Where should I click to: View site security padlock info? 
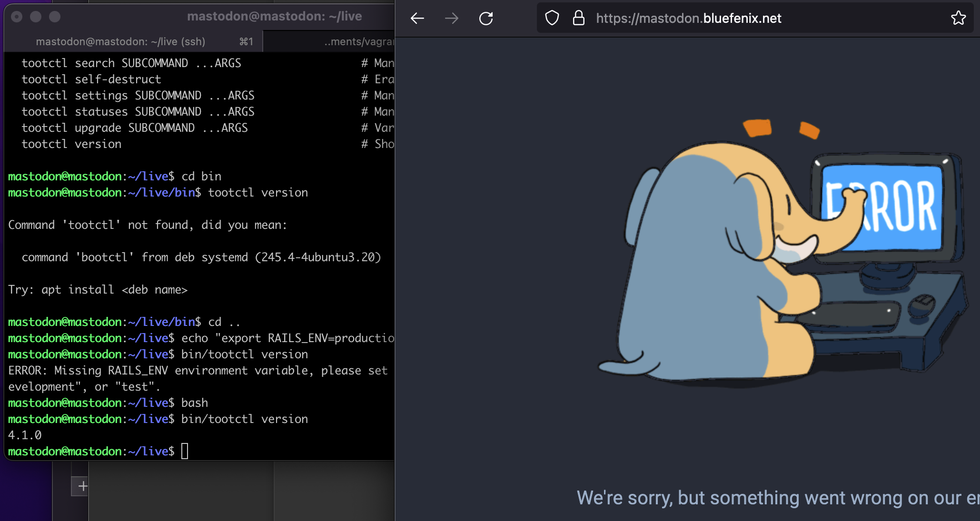point(578,18)
